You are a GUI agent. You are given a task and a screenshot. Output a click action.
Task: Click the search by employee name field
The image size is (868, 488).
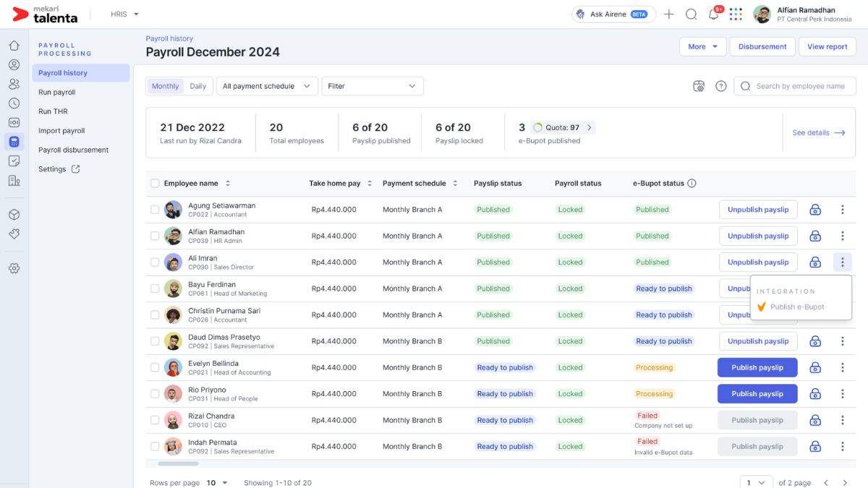tap(801, 86)
